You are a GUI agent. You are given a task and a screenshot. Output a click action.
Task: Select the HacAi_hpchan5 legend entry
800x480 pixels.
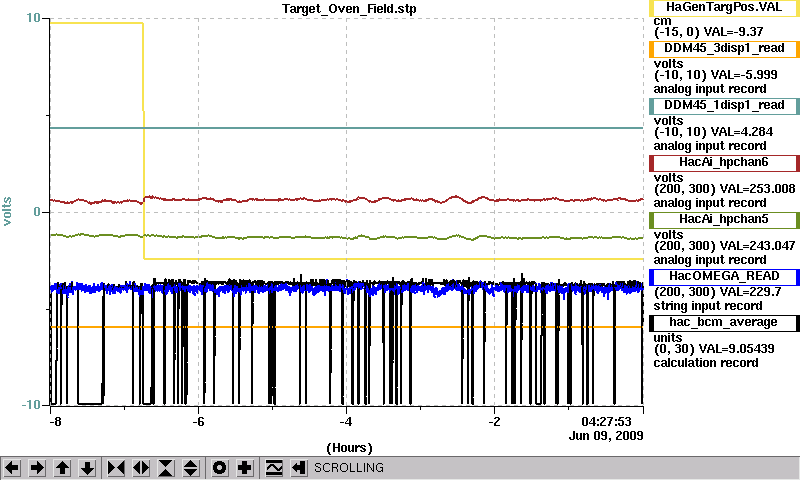point(724,220)
